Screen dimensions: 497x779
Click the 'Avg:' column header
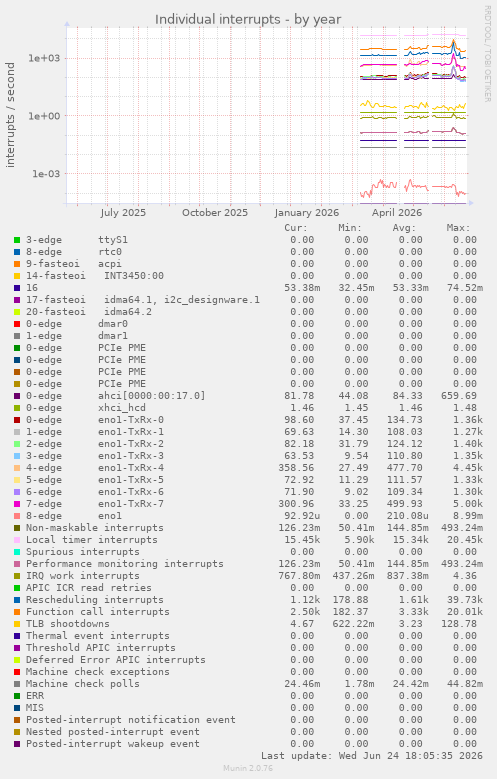[404, 228]
